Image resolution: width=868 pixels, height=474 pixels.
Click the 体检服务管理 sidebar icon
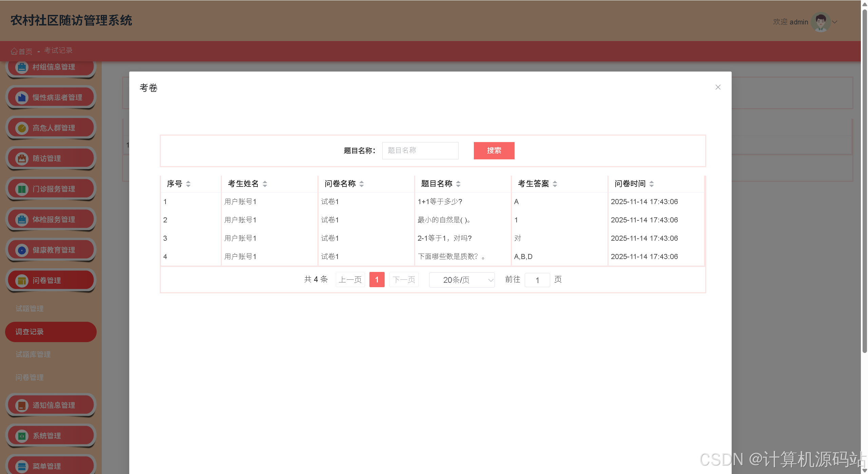(x=22, y=220)
